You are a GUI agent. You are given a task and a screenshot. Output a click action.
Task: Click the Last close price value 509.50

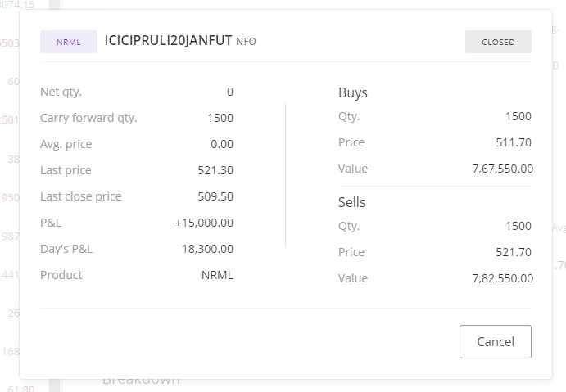pos(215,196)
